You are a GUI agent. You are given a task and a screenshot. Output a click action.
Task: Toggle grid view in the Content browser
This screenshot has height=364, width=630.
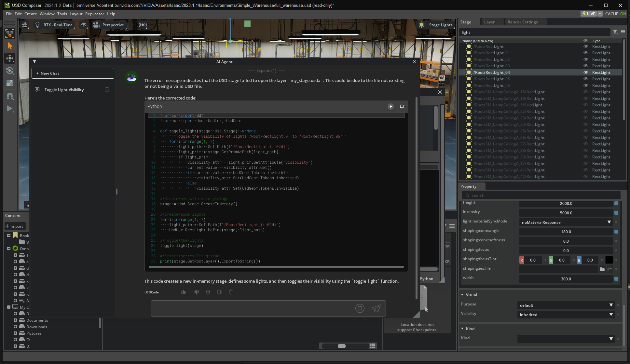(373, 346)
